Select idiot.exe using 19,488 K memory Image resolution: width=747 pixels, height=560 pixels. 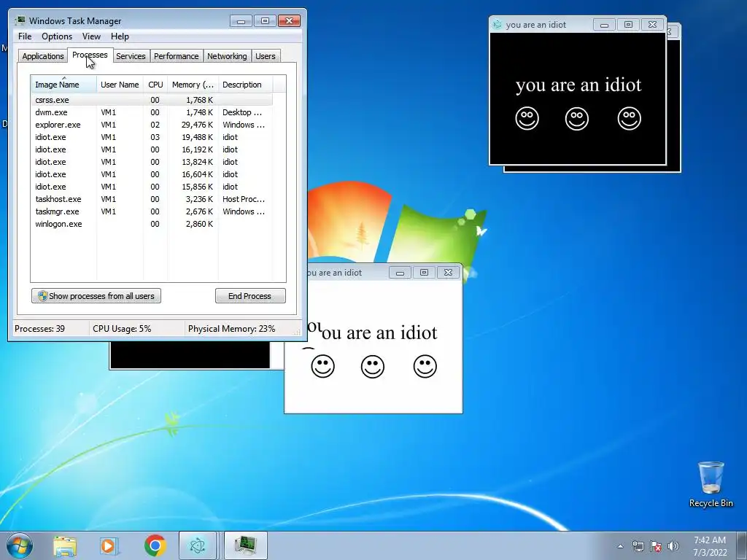click(x=152, y=137)
